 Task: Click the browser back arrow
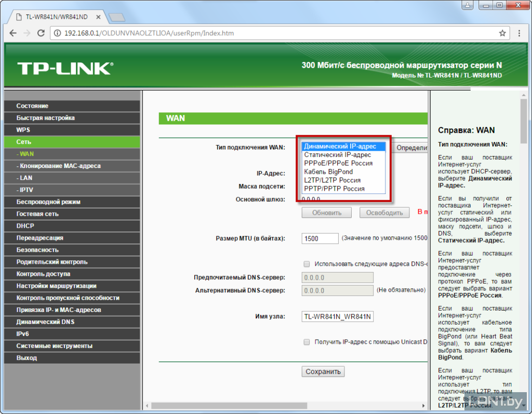tap(13, 33)
